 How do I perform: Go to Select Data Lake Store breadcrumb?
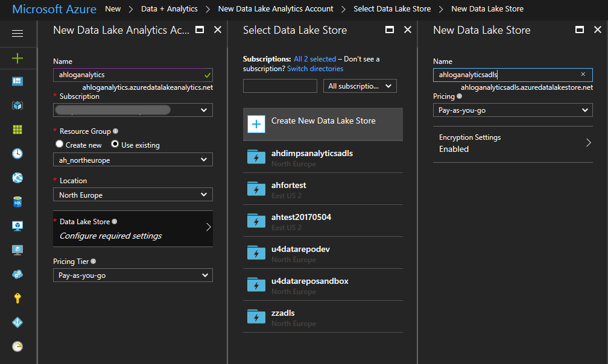coord(392,9)
